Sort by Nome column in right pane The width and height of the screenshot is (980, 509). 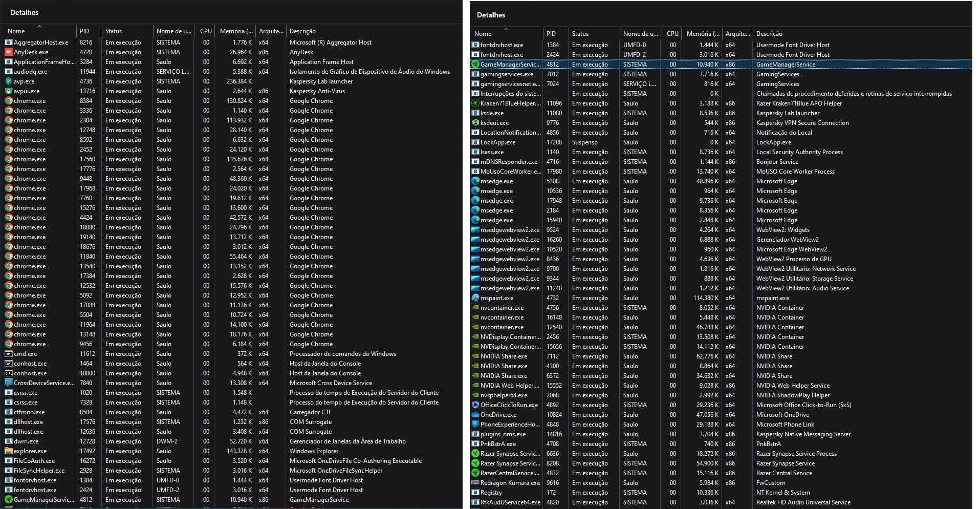[x=506, y=33]
